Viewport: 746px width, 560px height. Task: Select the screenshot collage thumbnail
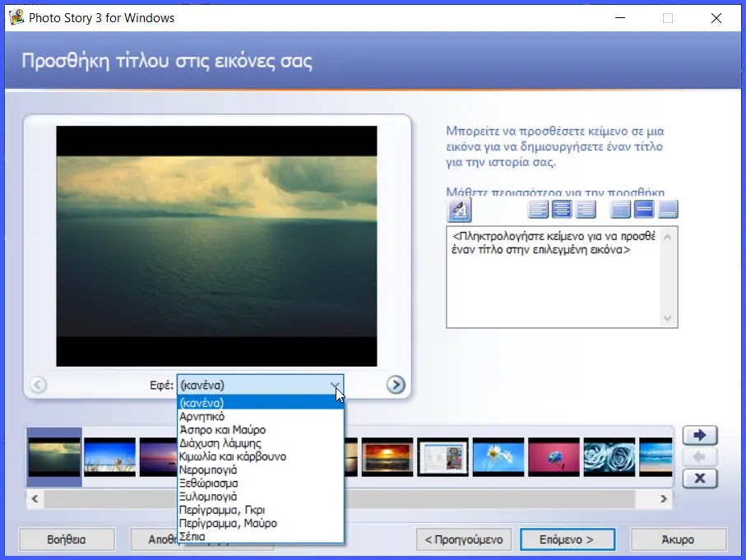(x=443, y=457)
